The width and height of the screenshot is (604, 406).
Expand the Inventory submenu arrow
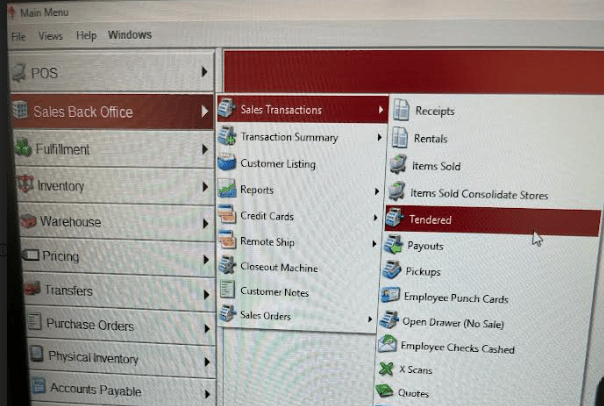[x=206, y=187]
